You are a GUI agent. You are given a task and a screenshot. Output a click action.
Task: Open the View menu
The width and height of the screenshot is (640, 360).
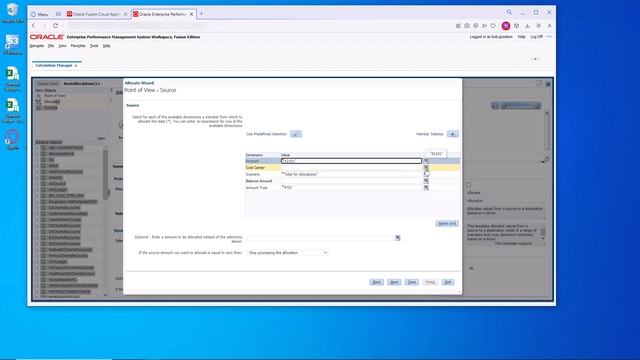tap(62, 46)
